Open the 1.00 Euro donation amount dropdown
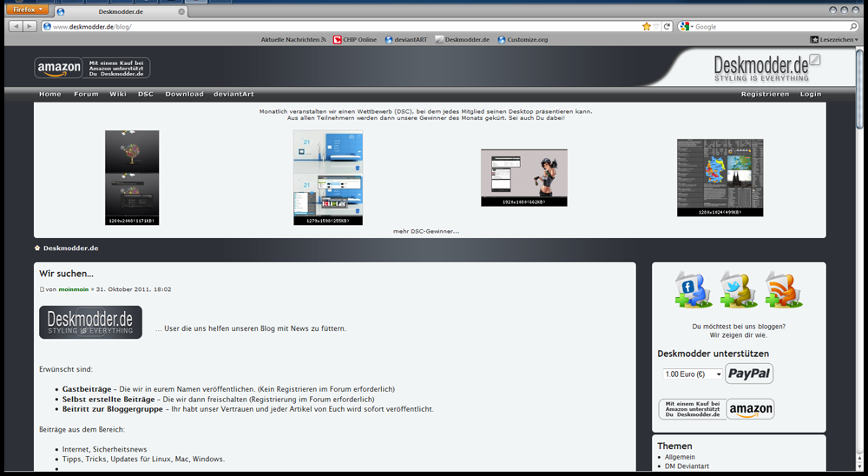This screenshot has height=476, width=868. tap(693, 374)
